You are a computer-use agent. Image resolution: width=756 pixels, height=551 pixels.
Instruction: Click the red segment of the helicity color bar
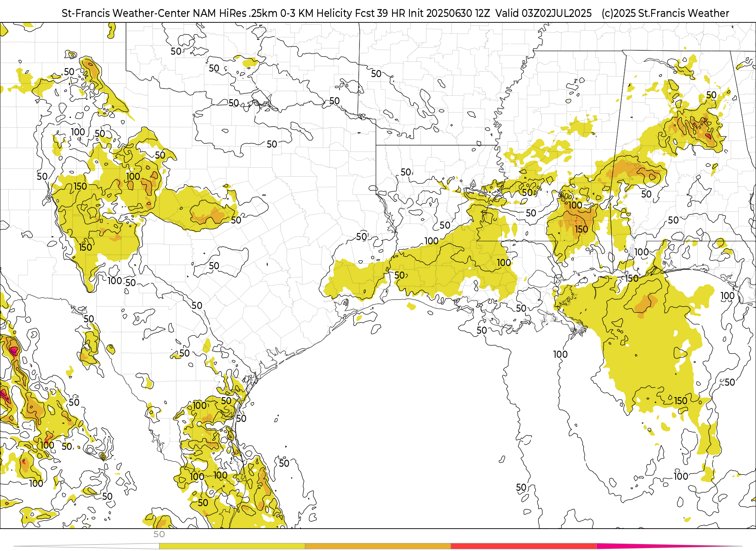(524, 546)
